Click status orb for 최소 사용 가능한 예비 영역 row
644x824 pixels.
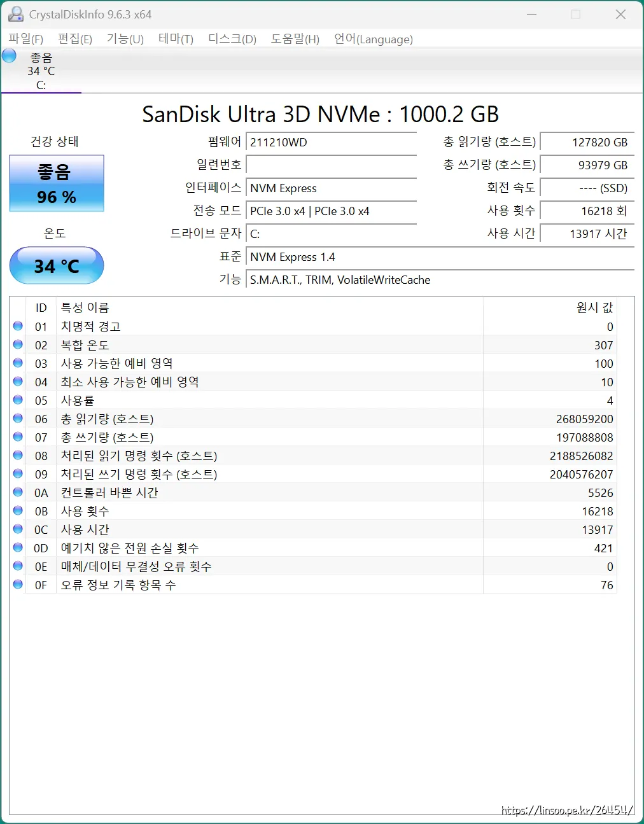click(x=18, y=382)
